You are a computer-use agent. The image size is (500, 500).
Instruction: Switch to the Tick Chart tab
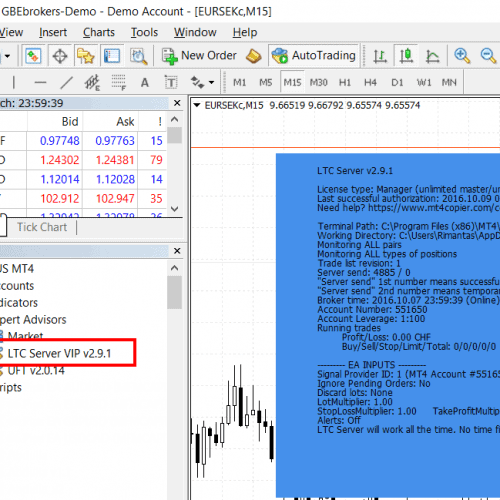coord(42,227)
